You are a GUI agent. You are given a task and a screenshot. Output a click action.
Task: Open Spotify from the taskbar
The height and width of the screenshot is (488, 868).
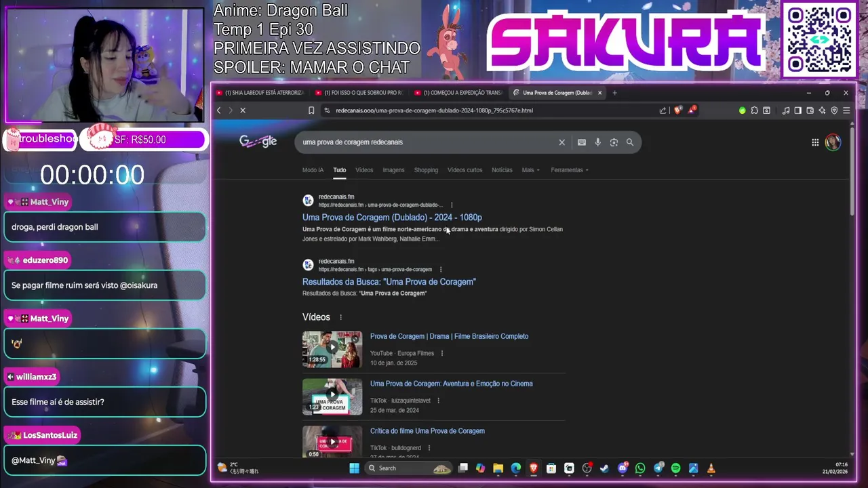[x=675, y=468]
